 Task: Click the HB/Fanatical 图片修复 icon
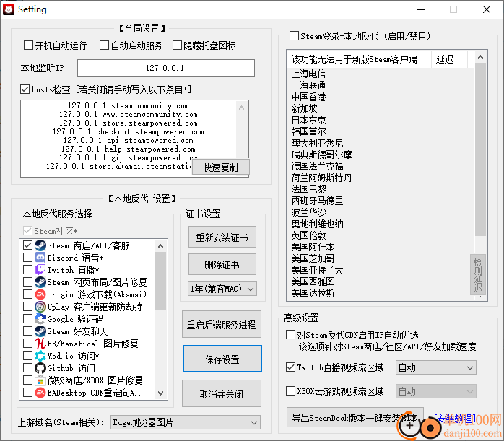[40, 344]
